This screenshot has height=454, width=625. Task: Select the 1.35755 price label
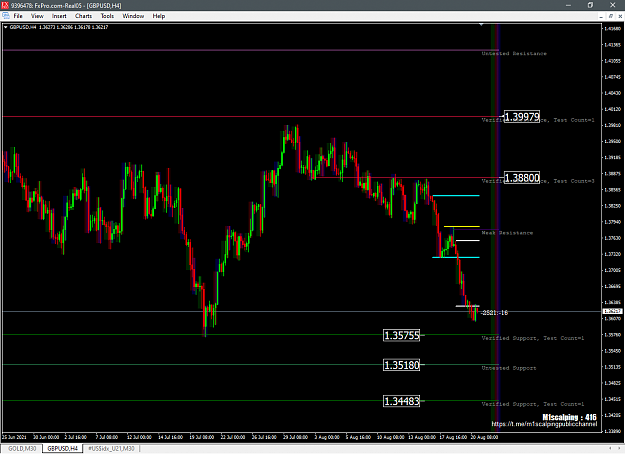click(x=401, y=336)
